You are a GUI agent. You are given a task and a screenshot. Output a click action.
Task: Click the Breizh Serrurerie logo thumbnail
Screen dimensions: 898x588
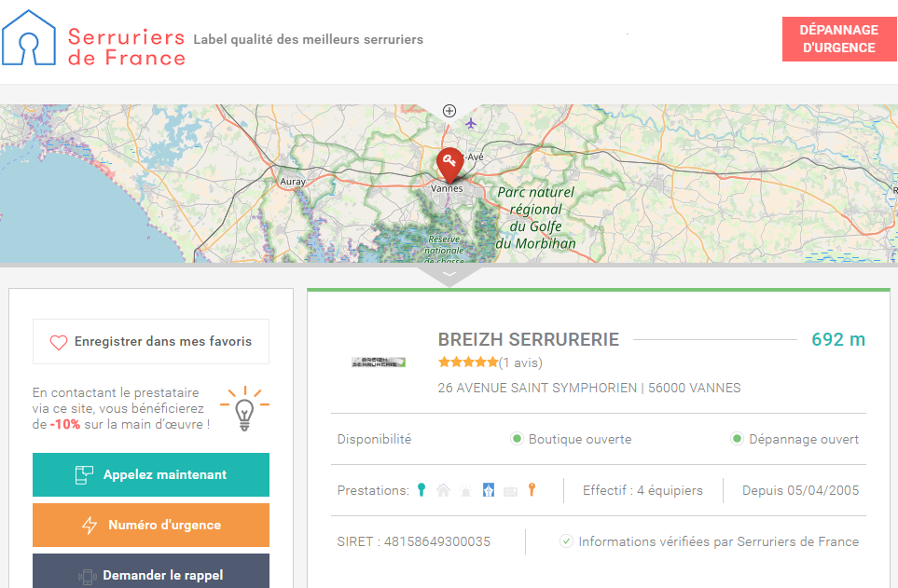pos(379,362)
